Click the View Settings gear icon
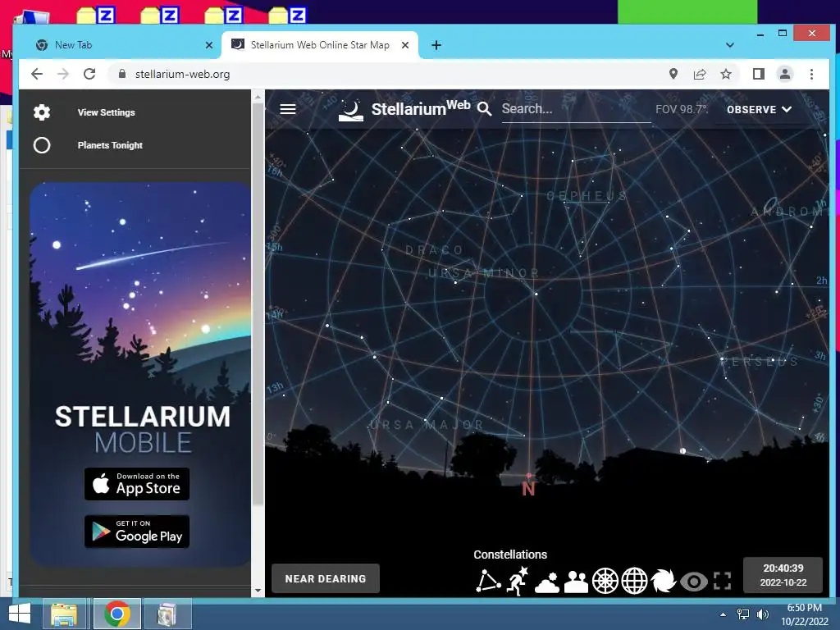Screen dimensions: 840x630 42,112
